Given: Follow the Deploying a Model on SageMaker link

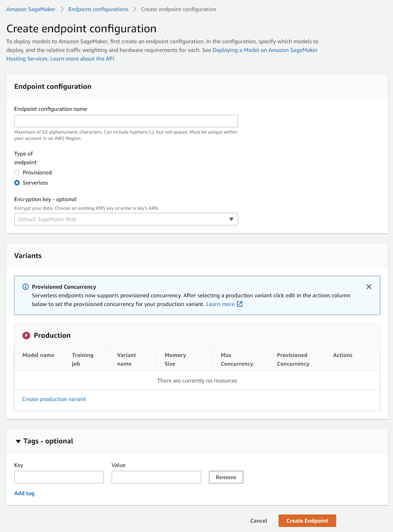Looking at the screenshot, I should [x=265, y=50].
